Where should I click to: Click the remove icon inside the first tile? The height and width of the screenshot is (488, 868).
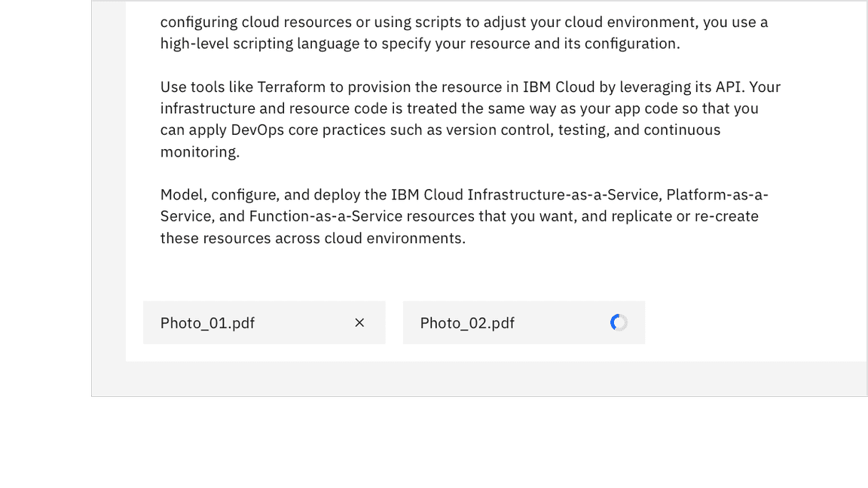359,322
